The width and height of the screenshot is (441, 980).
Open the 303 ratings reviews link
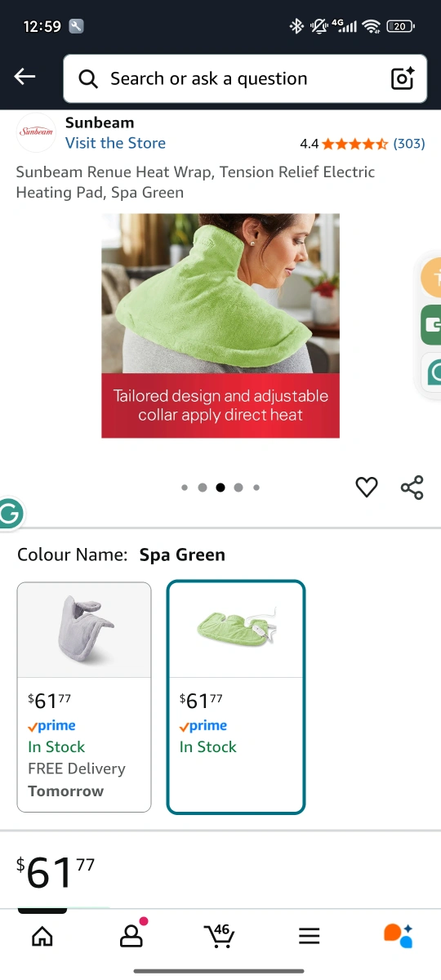point(409,144)
